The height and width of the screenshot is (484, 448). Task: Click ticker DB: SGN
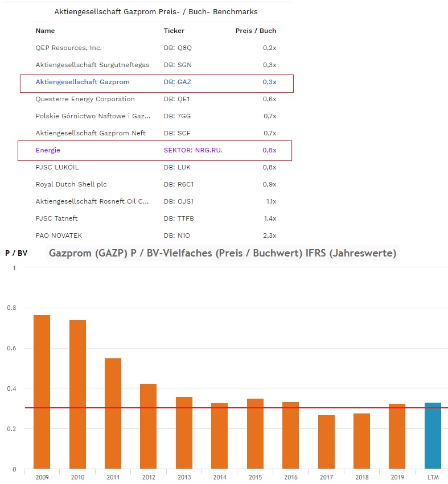tap(178, 65)
